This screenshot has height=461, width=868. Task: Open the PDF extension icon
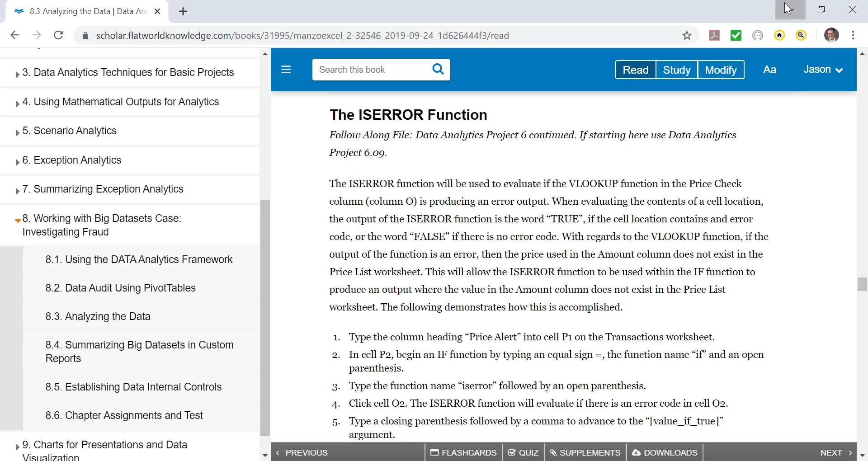[714, 35]
